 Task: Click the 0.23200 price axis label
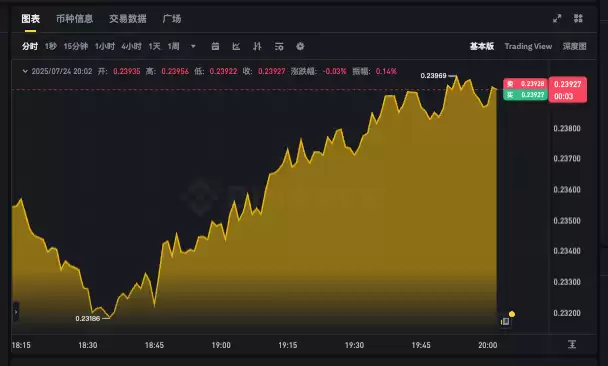pos(567,313)
